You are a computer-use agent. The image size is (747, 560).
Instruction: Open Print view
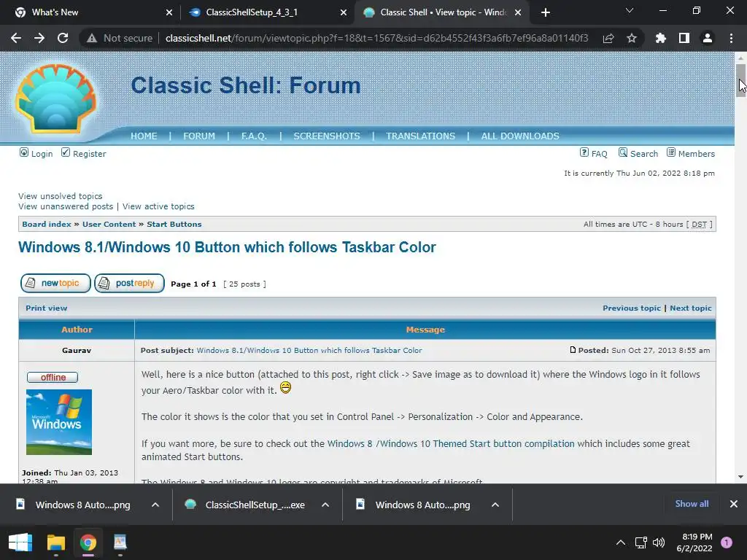(x=46, y=308)
